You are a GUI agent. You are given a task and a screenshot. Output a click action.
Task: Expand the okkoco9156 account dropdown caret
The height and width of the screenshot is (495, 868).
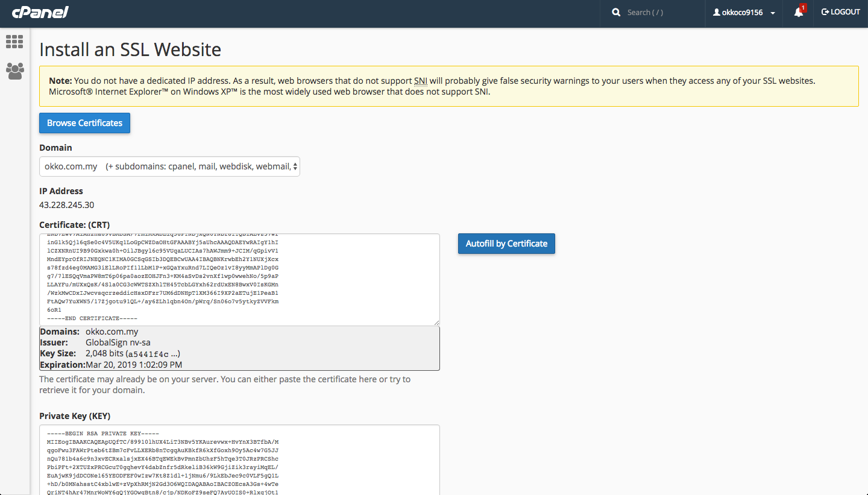point(773,13)
